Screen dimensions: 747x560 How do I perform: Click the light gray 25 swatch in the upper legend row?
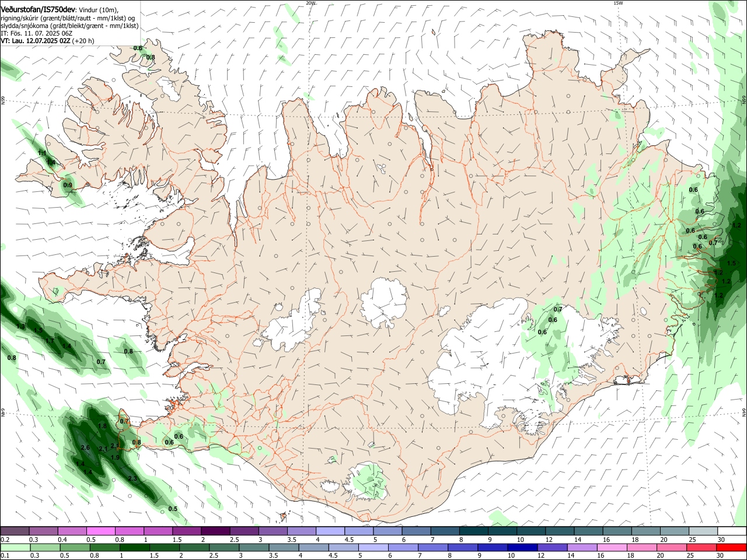(703, 531)
